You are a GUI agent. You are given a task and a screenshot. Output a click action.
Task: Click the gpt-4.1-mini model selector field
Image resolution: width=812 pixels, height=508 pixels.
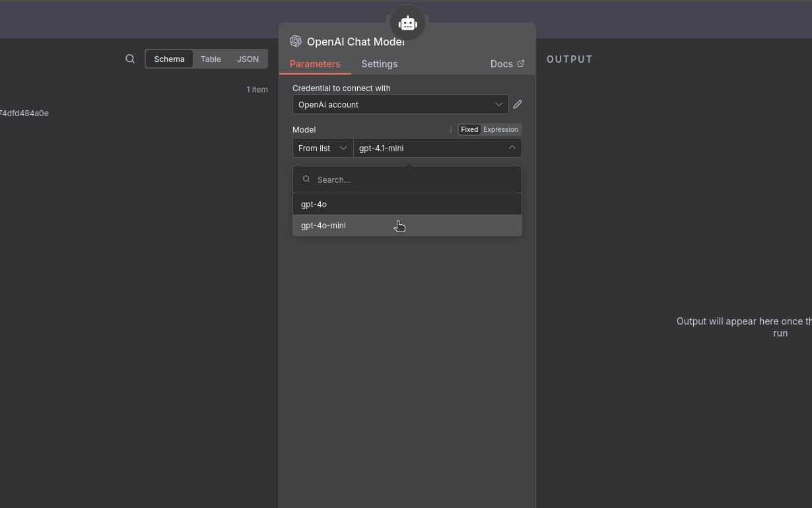pos(429,148)
